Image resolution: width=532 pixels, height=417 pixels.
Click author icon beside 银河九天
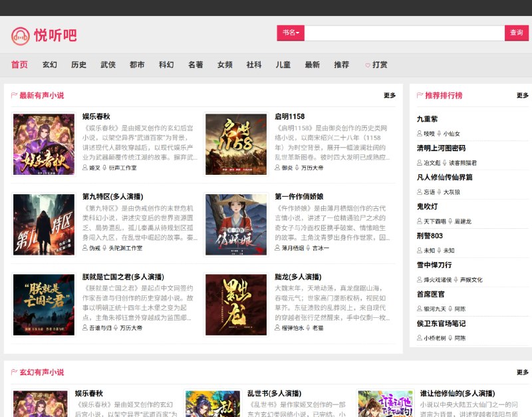(420, 309)
